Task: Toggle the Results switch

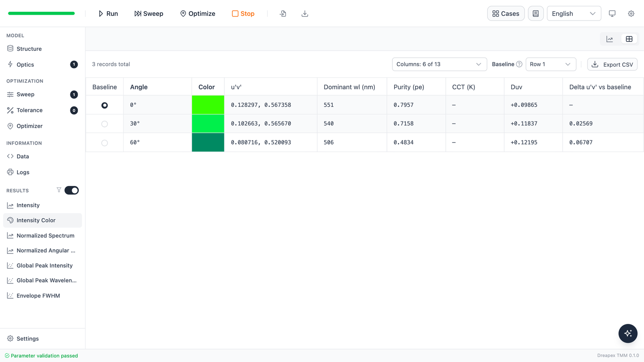Action: (x=72, y=190)
